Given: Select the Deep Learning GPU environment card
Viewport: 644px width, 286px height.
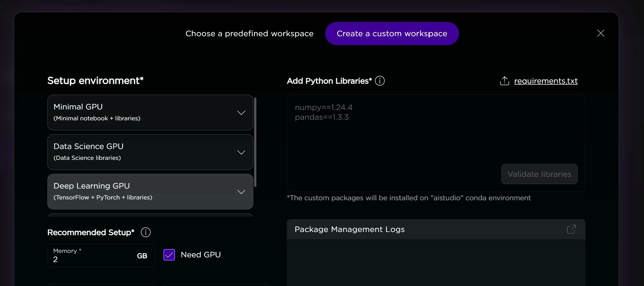Looking at the screenshot, I should tap(125, 191).
